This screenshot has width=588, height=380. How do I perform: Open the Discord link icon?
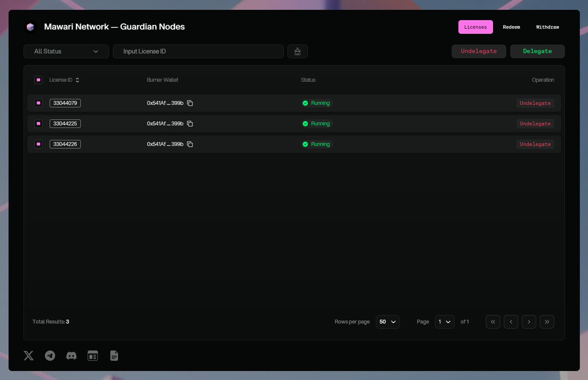tap(72, 356)
